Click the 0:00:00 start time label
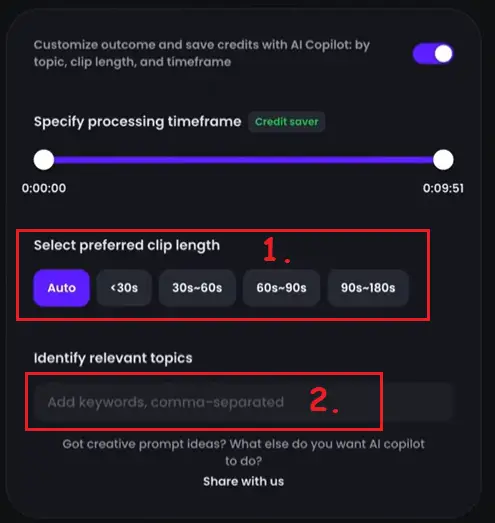This screenshot has width=495, height=523. click(44, 188)
